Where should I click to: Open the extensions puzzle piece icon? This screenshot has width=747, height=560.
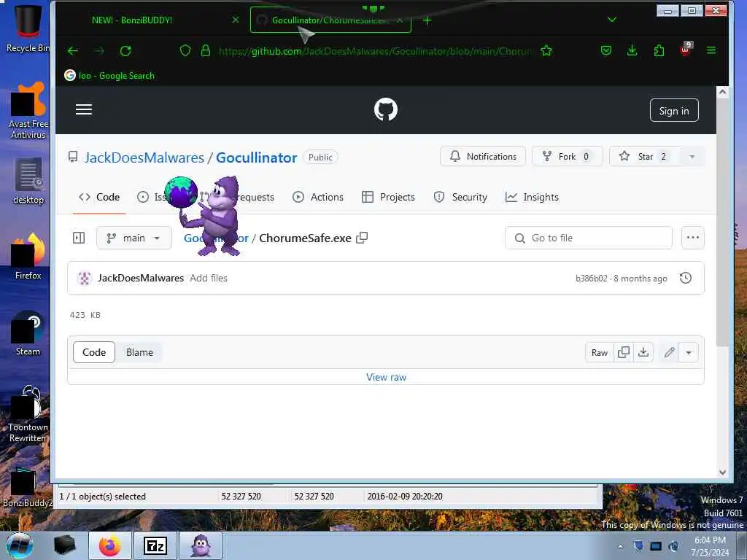pyautogui.click(x=659, y=50)
